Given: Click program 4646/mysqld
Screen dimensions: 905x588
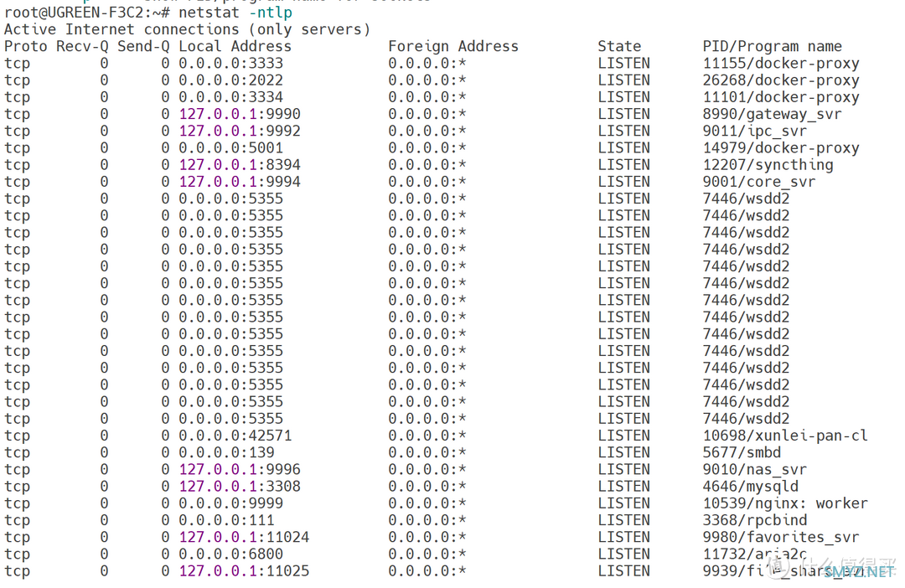Looking at the screenshot, I should [750, 486].
